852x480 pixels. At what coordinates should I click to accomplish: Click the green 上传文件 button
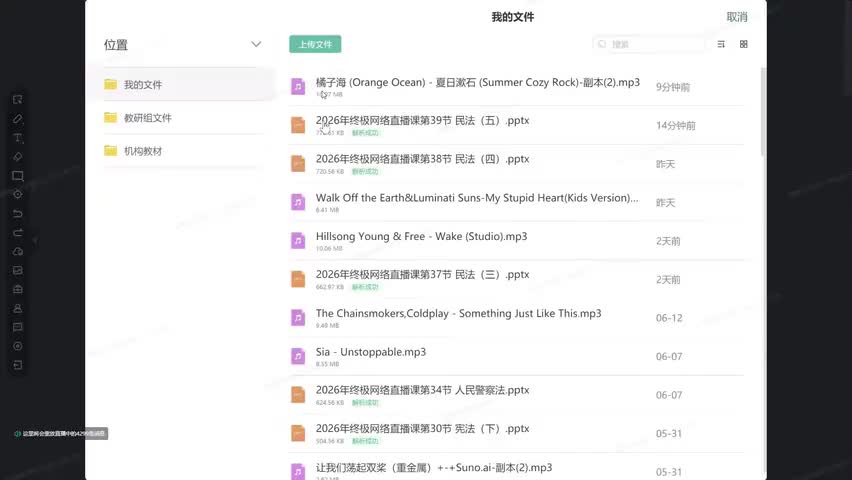coord(315,44)
